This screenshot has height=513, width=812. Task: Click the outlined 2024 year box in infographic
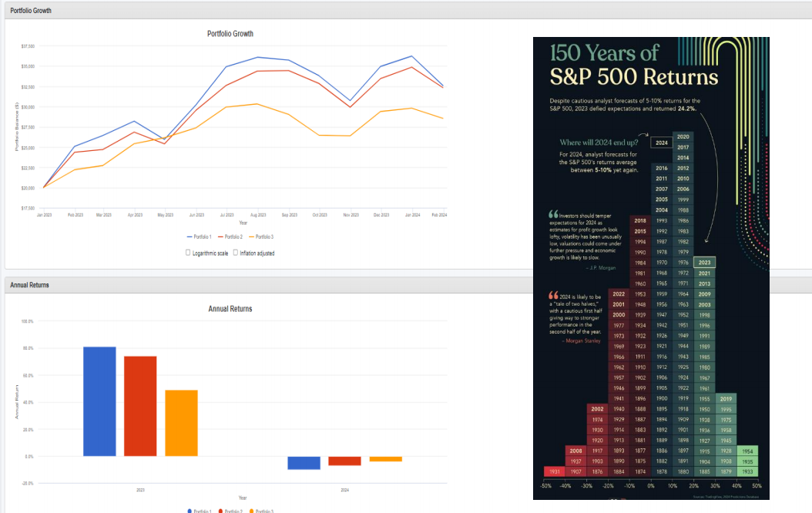pos(661,142)
